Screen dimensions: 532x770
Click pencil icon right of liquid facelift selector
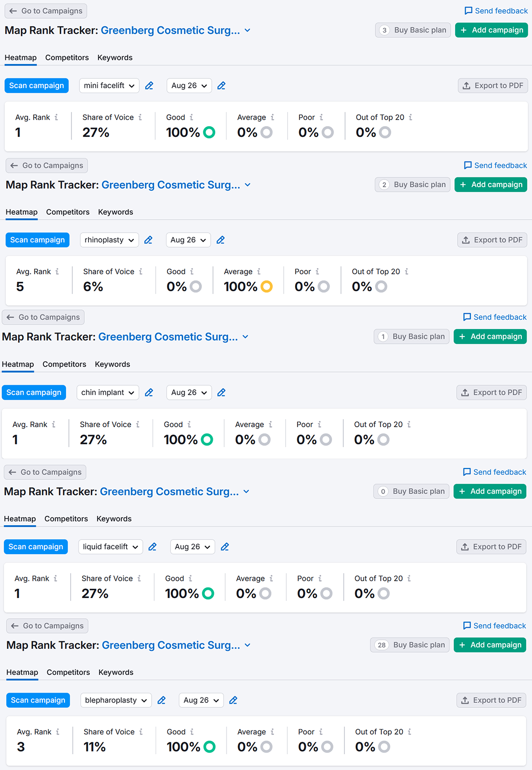(153, 547)
